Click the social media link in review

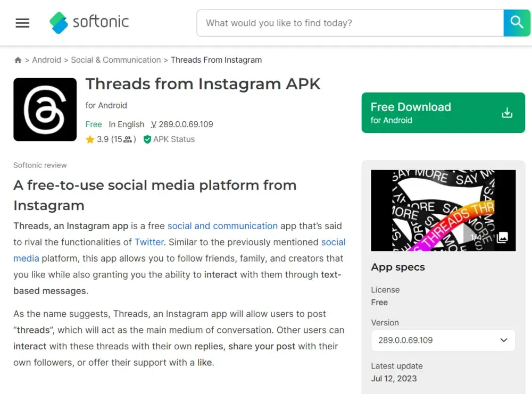pos(333,242)
